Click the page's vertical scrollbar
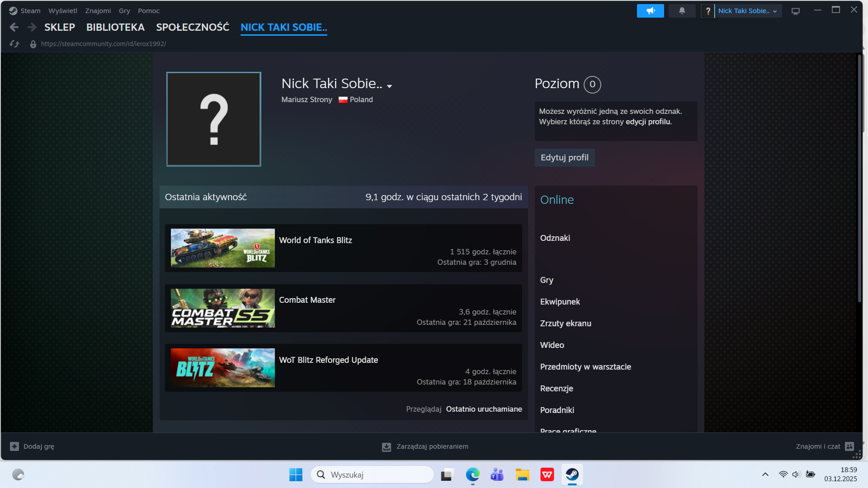This screenshot has height=488, width=868. (x=859, y=181)
